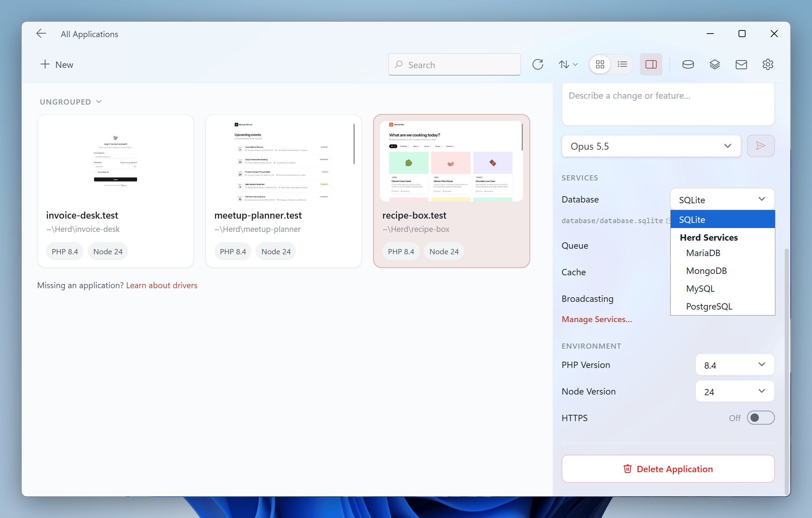
Task: Select the invoice-desk.test application thumbnail
Action: [x=115, y=161]
